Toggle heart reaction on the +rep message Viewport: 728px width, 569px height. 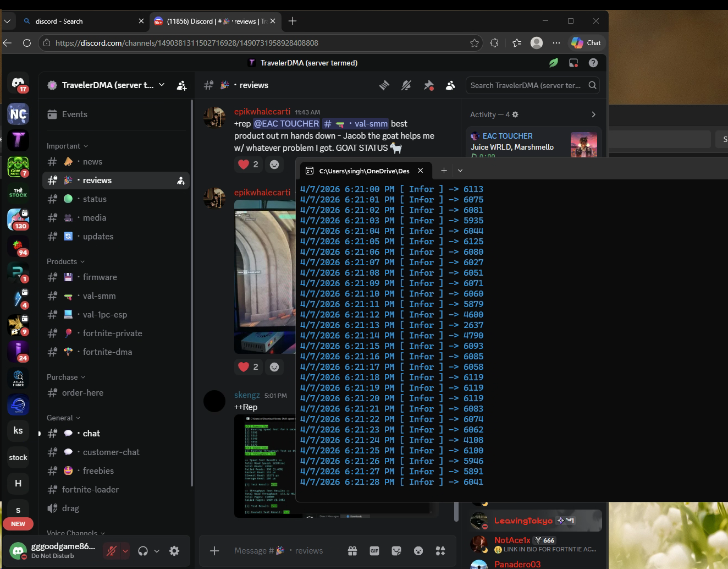coord(249,164)
